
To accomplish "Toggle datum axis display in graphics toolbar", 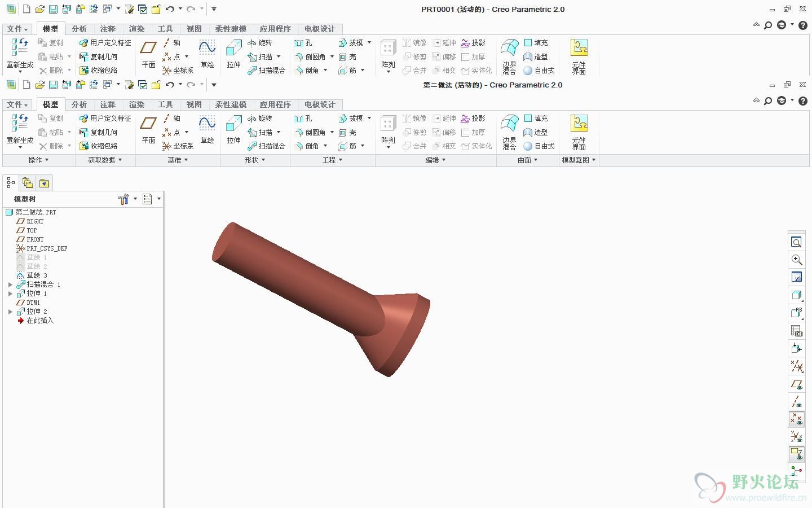I will (x=796, y=402).
